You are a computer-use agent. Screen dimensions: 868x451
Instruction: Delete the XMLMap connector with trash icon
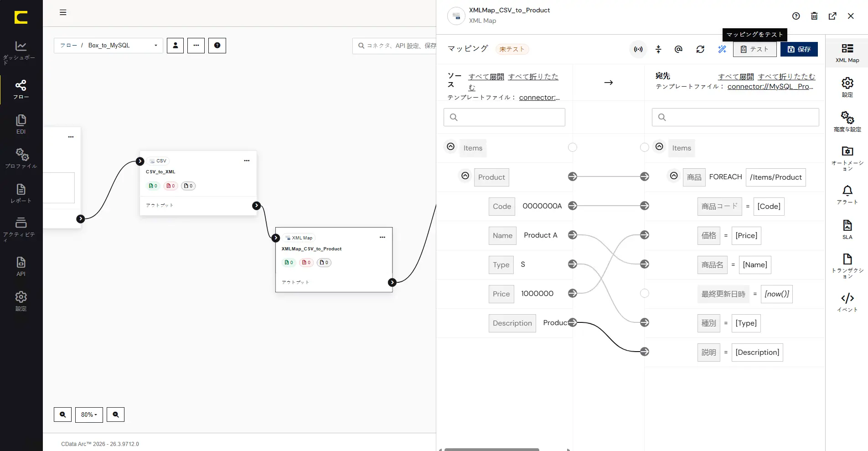814,16
